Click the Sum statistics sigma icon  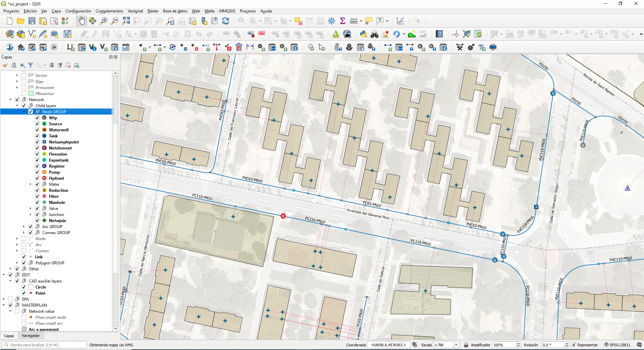tap(343, 21)
